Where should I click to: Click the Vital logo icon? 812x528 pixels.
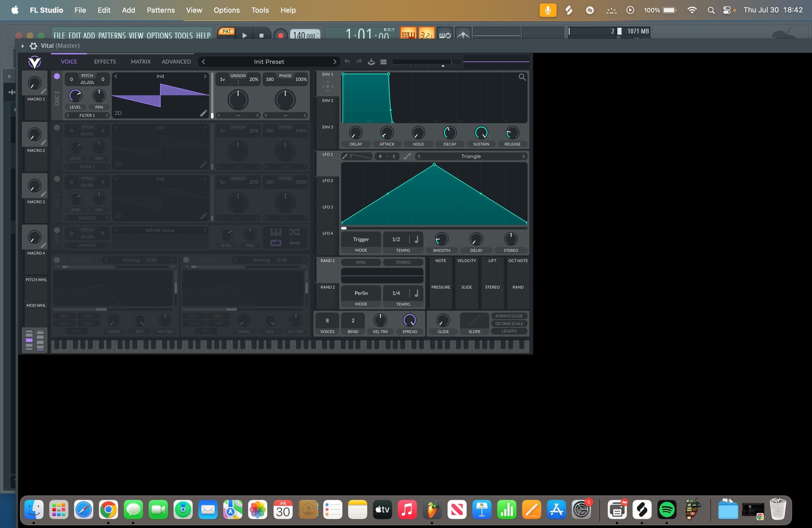[x=35, y=62]
